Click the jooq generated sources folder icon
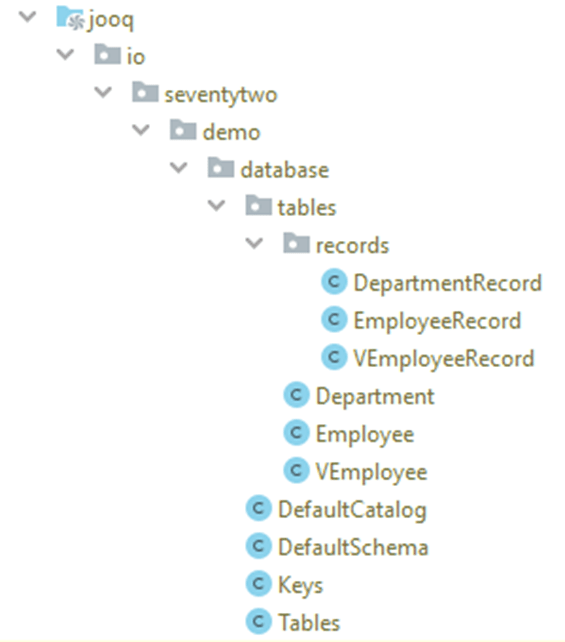This screenshot has width=565, height=642. pos(70,18)
